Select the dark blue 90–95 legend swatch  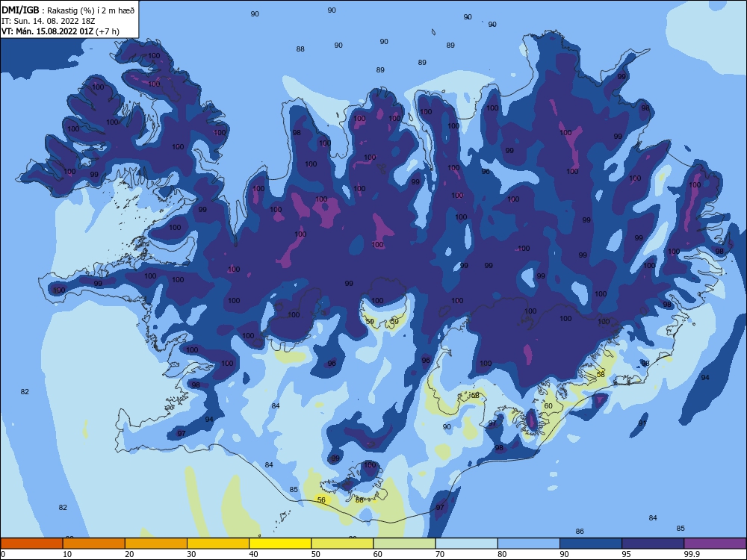click(591, 544)
